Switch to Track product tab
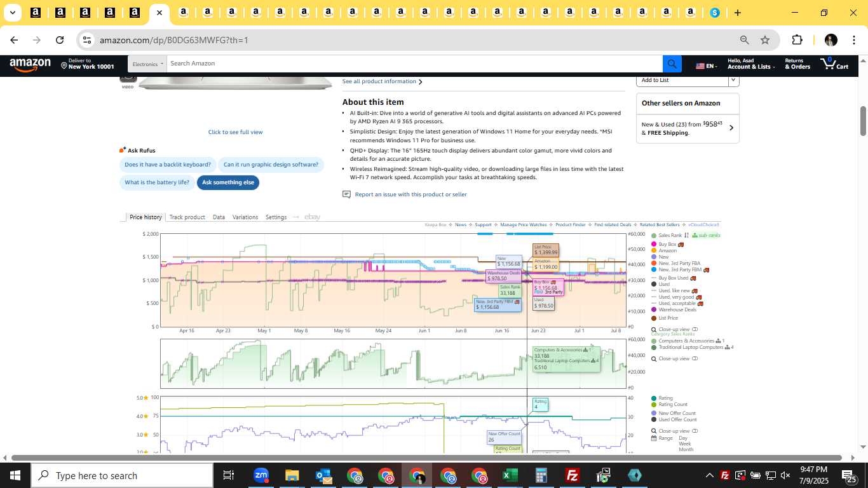Image resolution: width=868 pixels, height=488 pixels. (187, 217)
